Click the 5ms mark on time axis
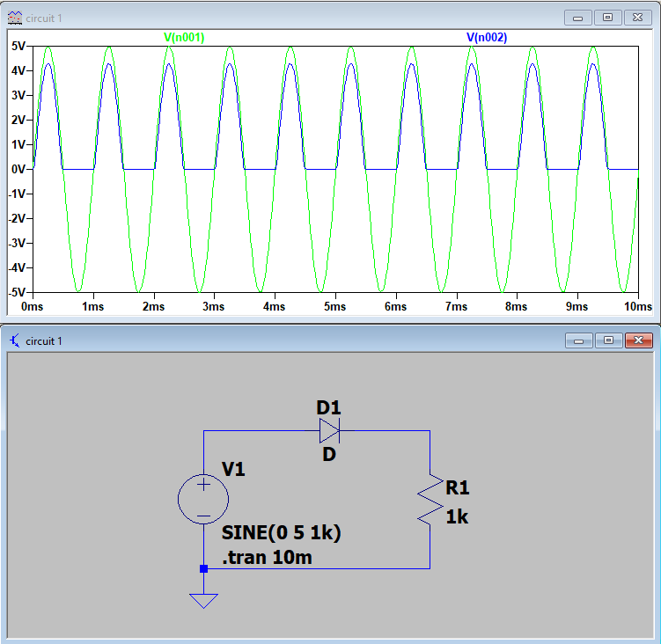The height and width of the screenshot is (644, 661). coord(334,307)
